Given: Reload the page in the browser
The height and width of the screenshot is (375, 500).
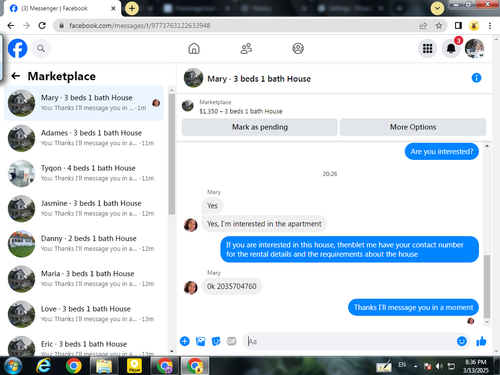Looking at the screenshot, I should click(42, 25).
